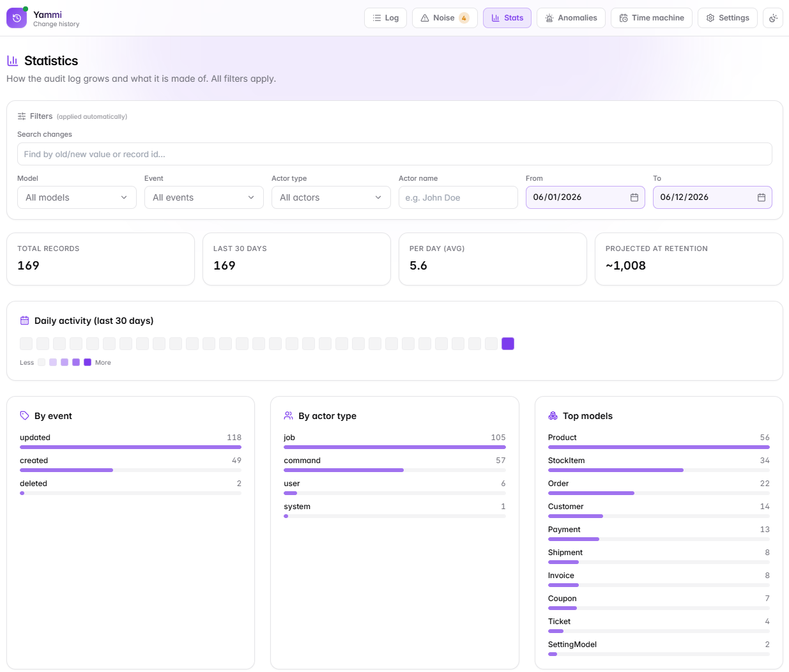
Task: Click the By event tag icon
Action: (24, 416)
